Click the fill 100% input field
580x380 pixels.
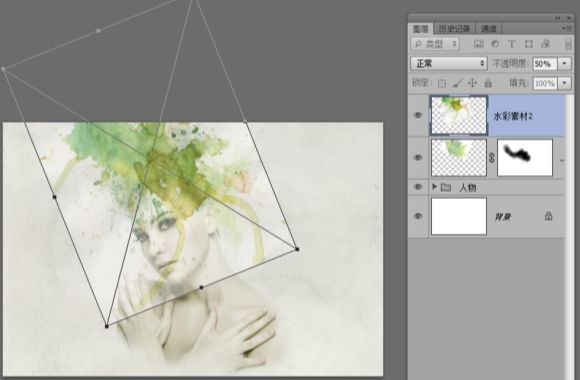(x=545, y=83)
